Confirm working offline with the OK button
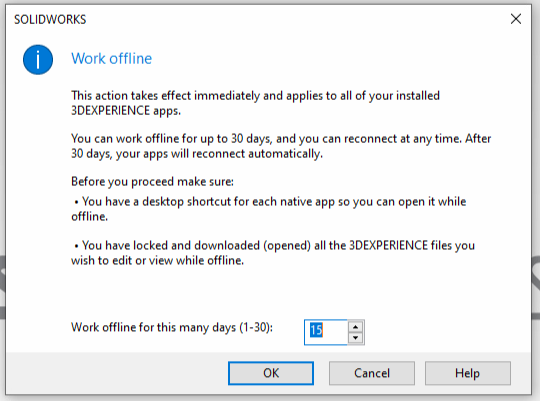Viewport: 540px width, 401px height. point(271,373)
